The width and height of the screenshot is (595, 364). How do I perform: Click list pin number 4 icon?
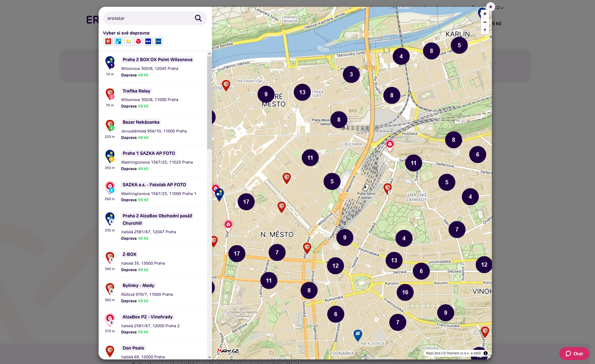point(110,156)
